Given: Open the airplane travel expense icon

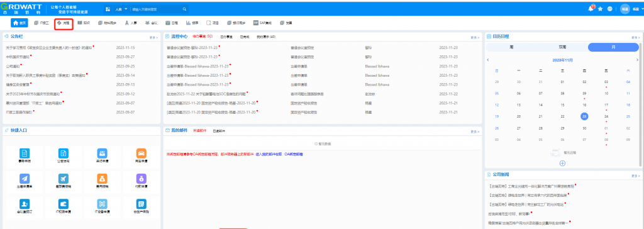Looking at the screenshot, I should (64, 179).
